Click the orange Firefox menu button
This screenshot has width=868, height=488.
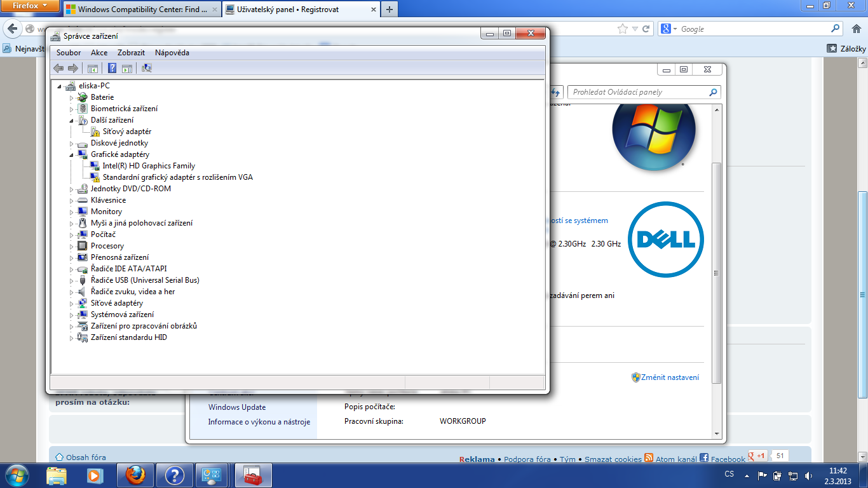point(30,6)
